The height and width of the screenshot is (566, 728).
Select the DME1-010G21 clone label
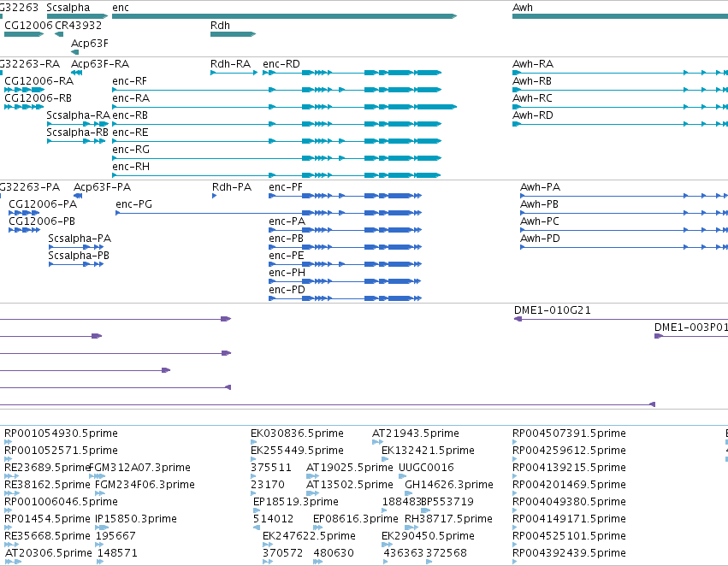[553, 310]
